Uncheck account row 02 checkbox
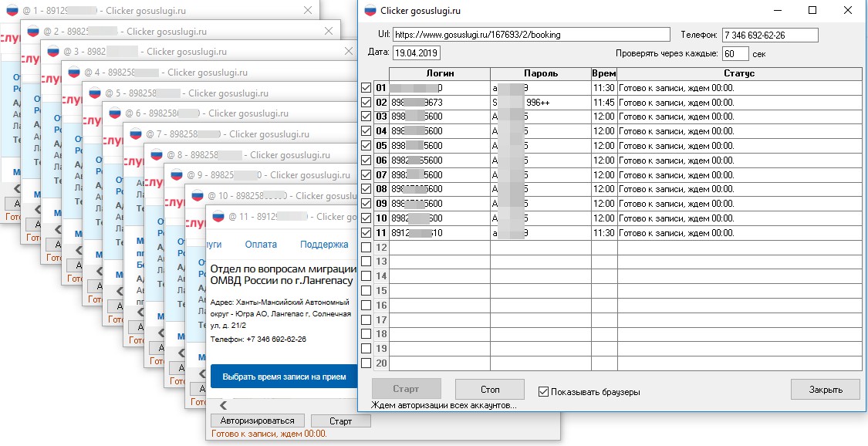The image size is (868, 446). [366, 103]
